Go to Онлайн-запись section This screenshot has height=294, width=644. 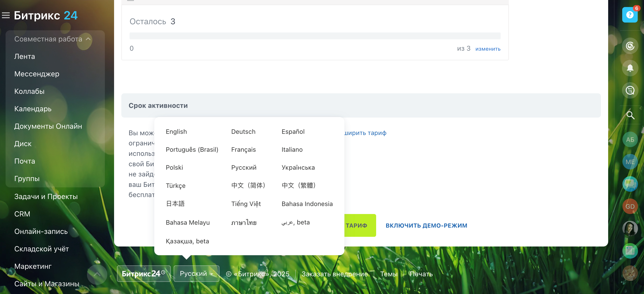[x=41, y=232]
